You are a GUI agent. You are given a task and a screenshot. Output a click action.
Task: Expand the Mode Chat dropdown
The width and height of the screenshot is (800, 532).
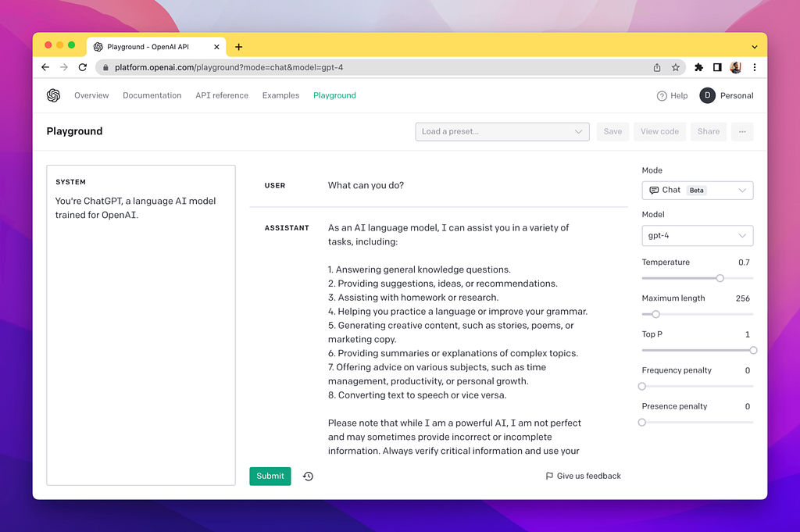[698, 191]
